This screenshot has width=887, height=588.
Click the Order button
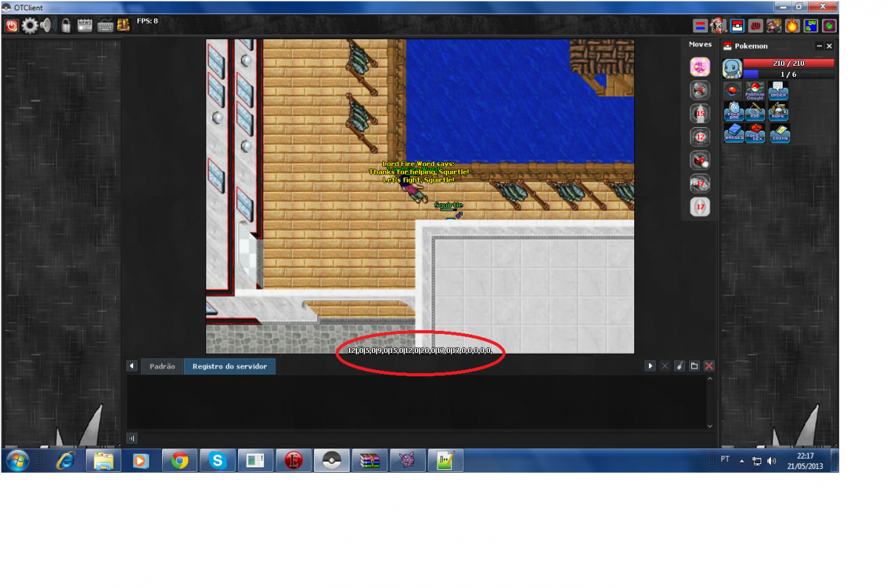pos(779,92)
